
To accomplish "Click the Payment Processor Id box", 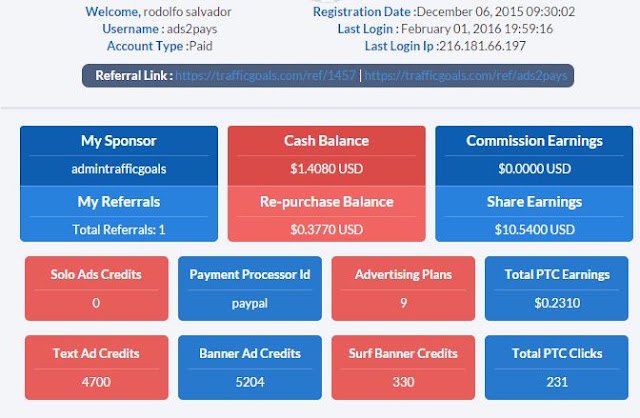I will (250, 289).
